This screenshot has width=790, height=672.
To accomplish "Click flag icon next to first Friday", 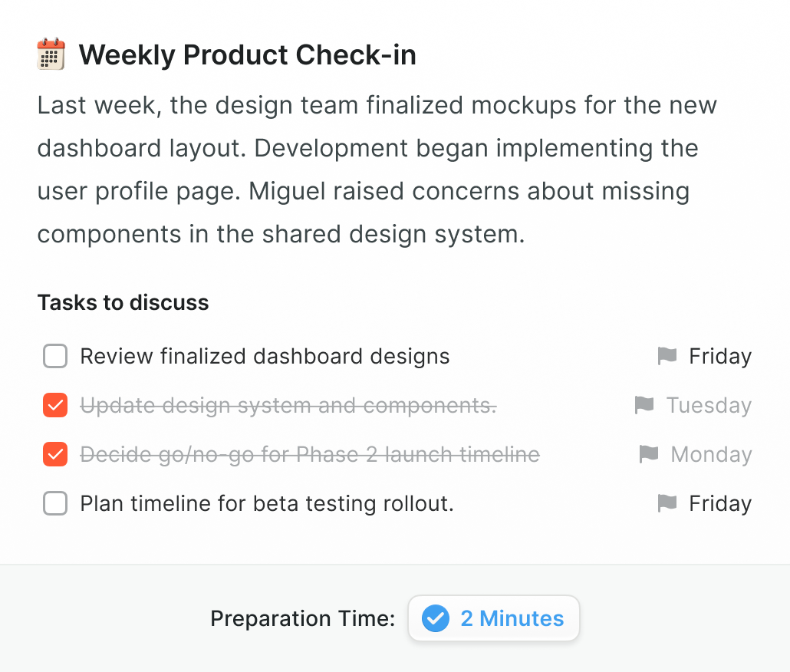I will 667,356.
